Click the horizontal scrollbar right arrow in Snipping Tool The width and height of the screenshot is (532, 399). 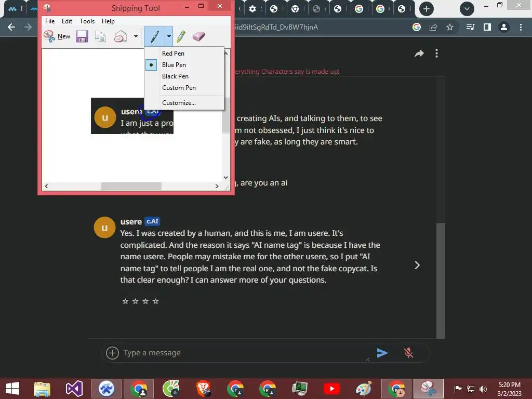(217, 186)
